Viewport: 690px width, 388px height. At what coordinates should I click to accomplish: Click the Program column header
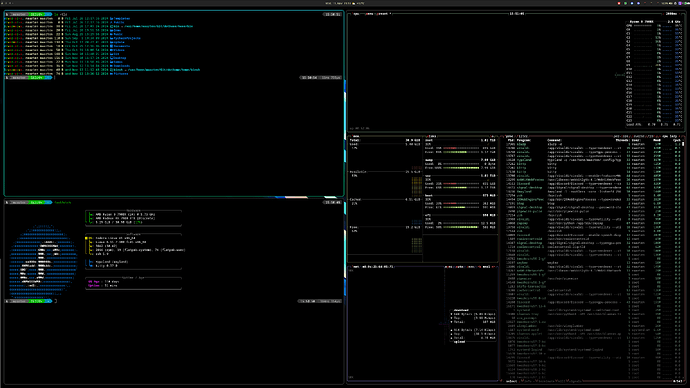(x=524, y=140)
